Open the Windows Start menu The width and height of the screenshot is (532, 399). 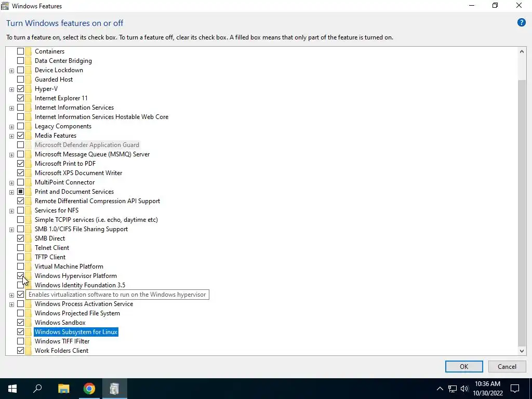(x=12, y=389)
